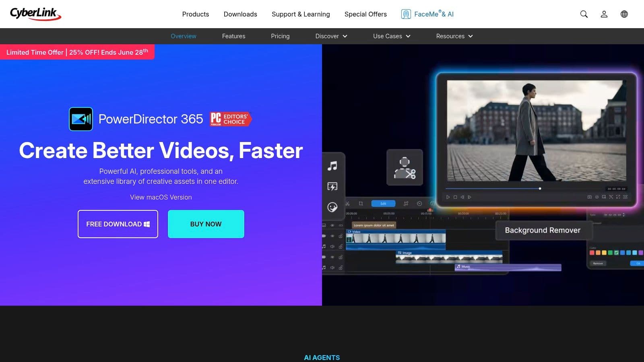
Task: Click the PowerDirector 365 app icon
Action: (81, 119)
